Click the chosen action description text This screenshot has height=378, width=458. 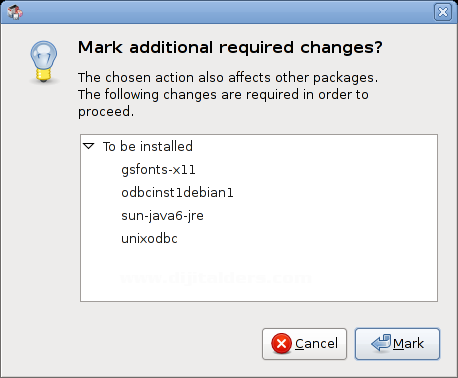pyautogui.click(x=228, y=94)
